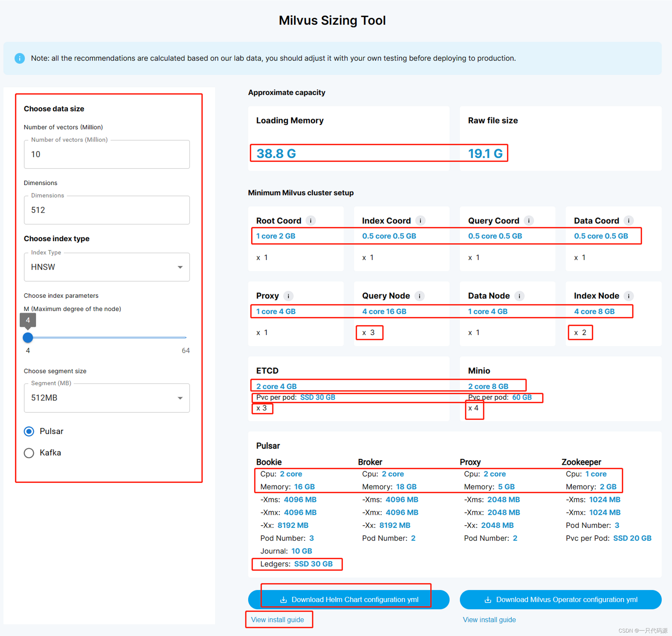Select the Kafka radio button
672x636 pixels.
coord(29,453)
